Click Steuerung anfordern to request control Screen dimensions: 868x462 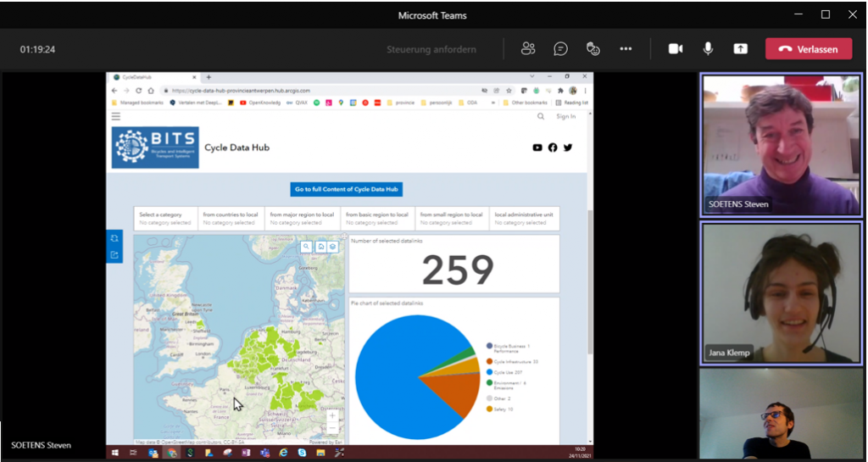(x=431, y=49)
